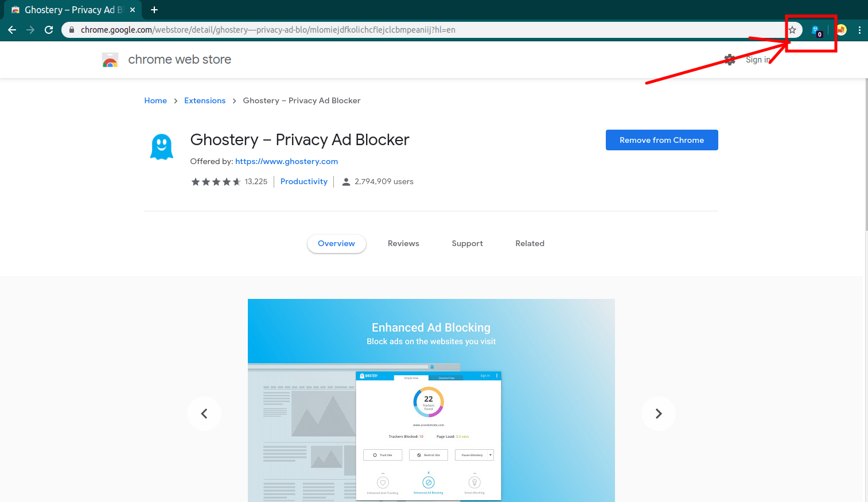Select the Ghostery – Privacy Ad browser tab
This screenshot has height=502, width=868.
click(72, 10)
